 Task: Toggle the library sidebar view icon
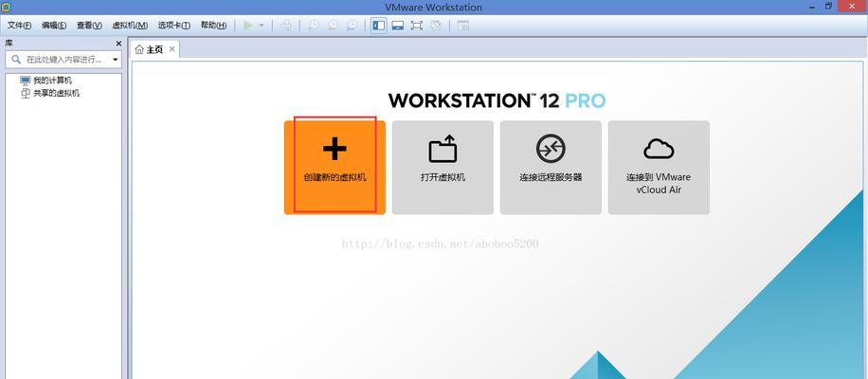coord(379,26)
